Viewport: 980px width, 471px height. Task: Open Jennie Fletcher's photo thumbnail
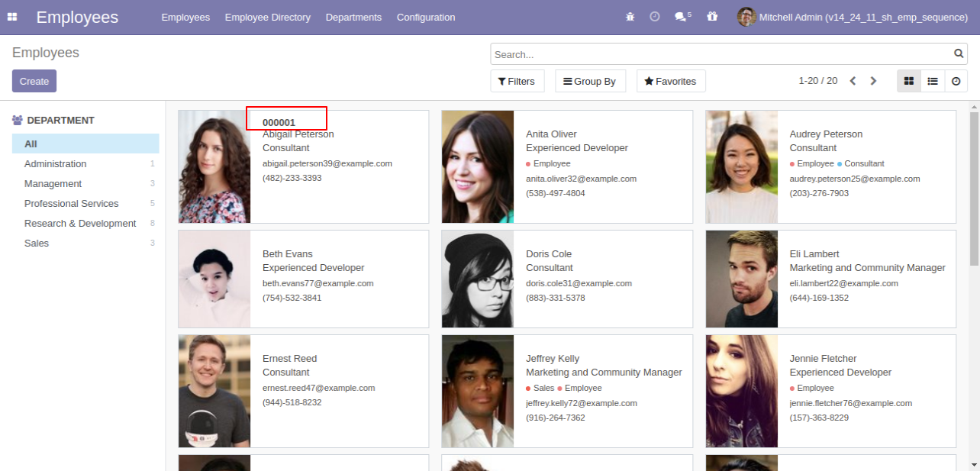742,391
